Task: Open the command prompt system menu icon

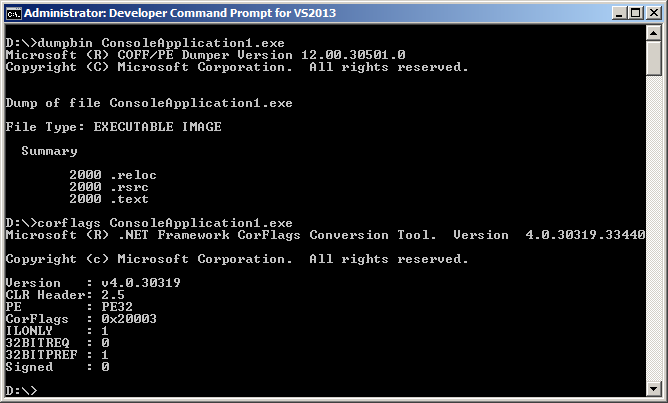Action: 13,13
